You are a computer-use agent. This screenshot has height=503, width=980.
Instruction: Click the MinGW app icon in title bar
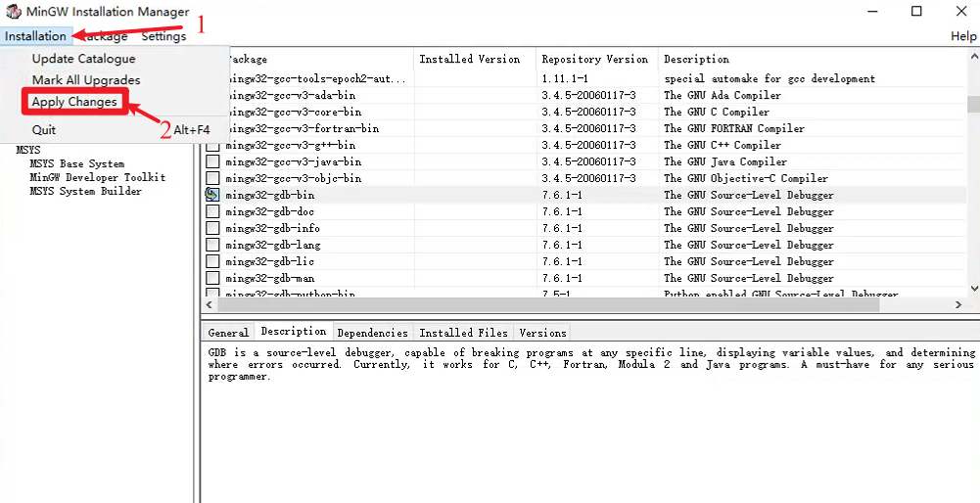(x=13, y=11)
